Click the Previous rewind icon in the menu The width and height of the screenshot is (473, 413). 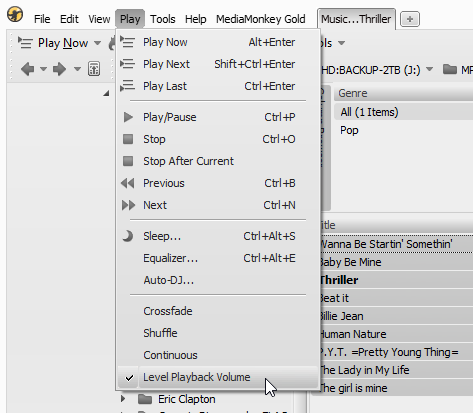(x=128, y=183)
